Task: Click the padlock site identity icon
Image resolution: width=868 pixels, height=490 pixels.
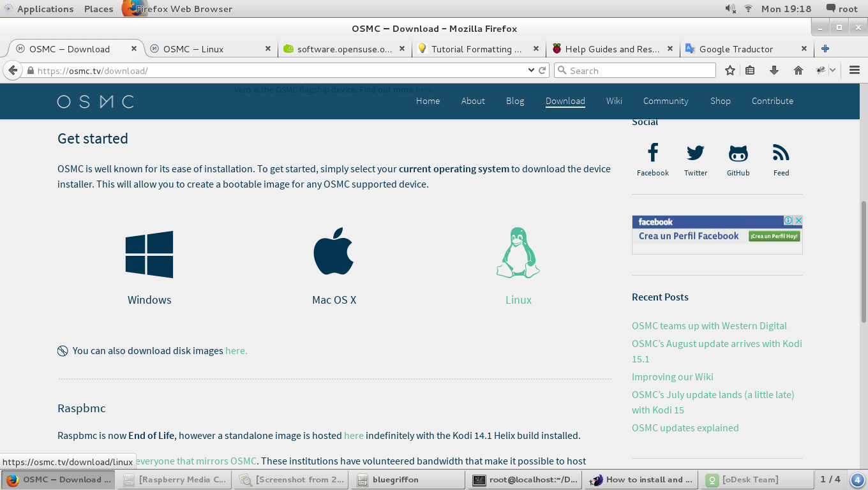Action: [x=30, y=70]
